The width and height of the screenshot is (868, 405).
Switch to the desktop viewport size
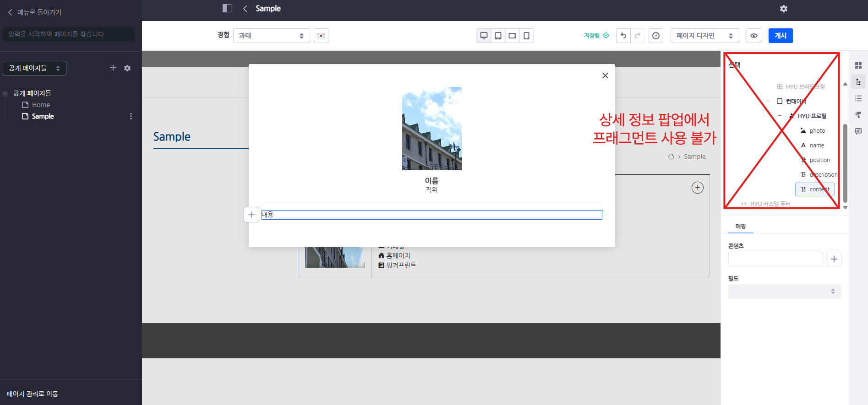point(484,36)
